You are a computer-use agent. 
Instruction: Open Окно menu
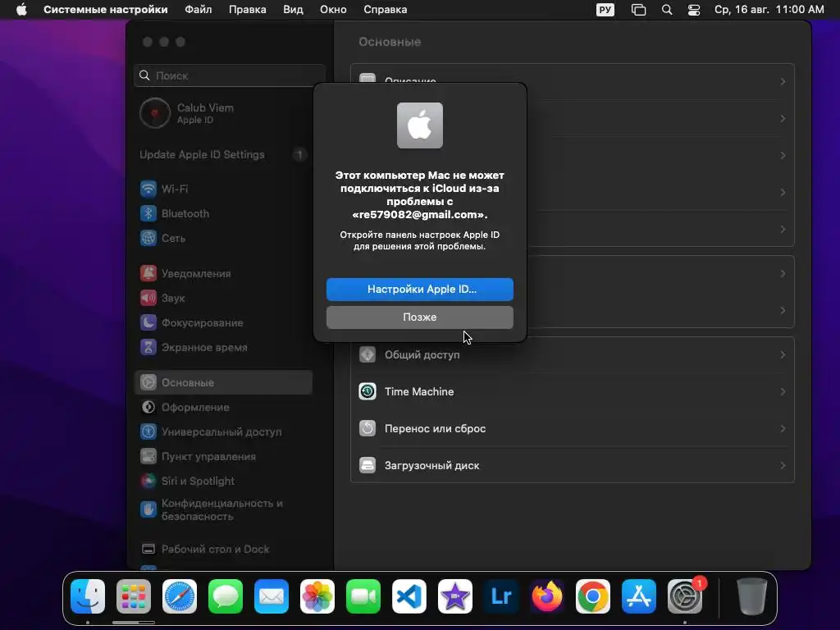tap(333, 10)
